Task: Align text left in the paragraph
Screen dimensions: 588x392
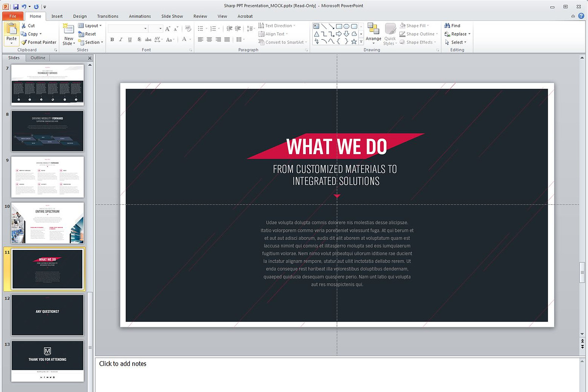Action: point(200,40)
